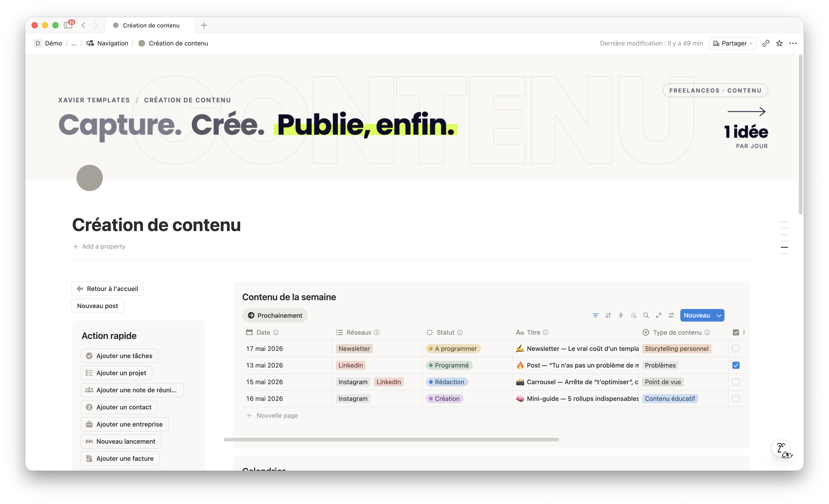The height and width of the screenshot is (504, 829).
Task: Click the database filter icon
Action: tap(596, 315)
